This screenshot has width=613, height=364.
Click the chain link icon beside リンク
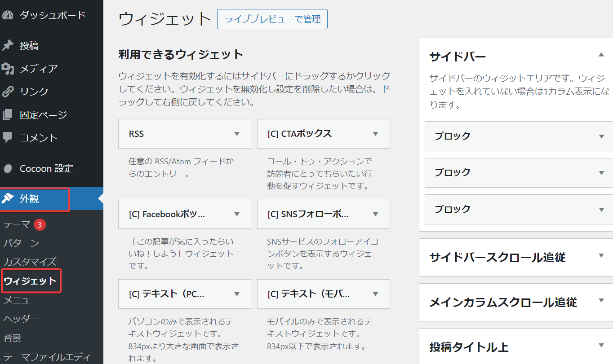8,92
